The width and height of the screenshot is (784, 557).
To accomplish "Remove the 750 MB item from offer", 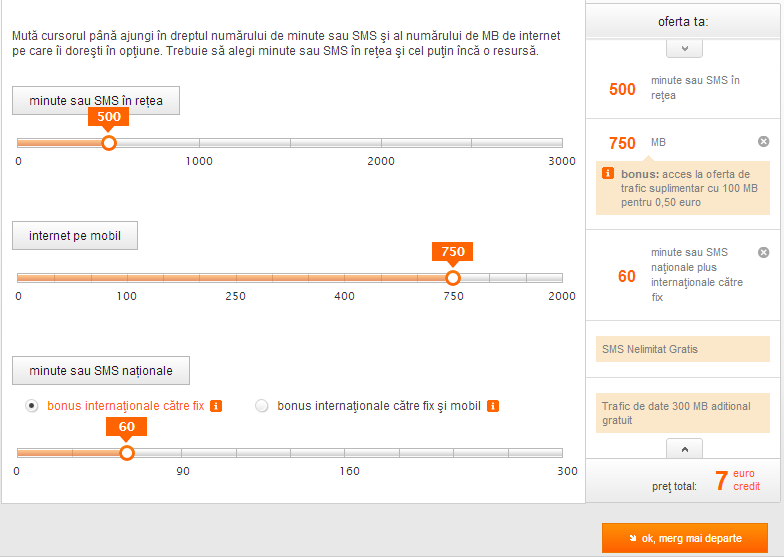I will (x=764, y=142).
